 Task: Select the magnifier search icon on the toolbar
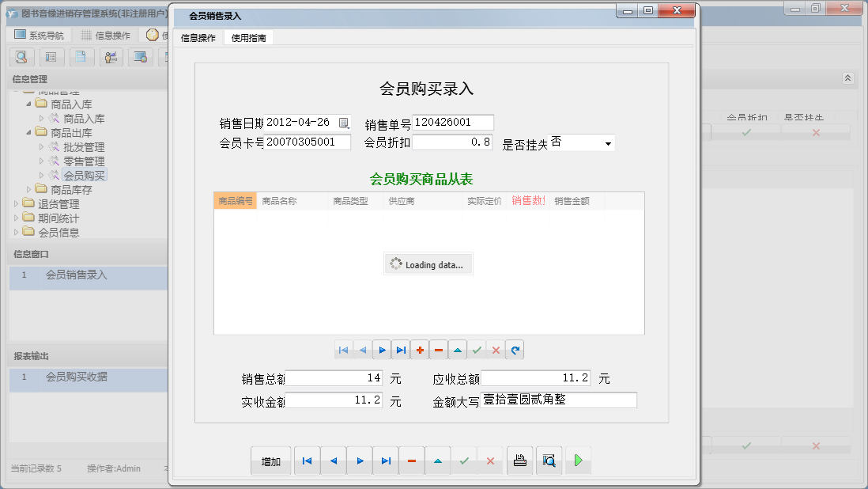pos(21,57)
